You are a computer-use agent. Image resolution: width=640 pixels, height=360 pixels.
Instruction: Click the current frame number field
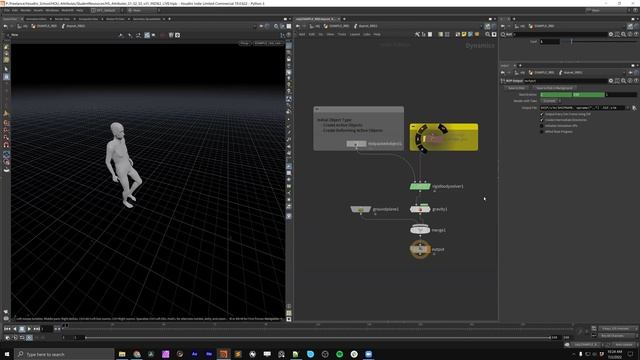tap(47, 329)
